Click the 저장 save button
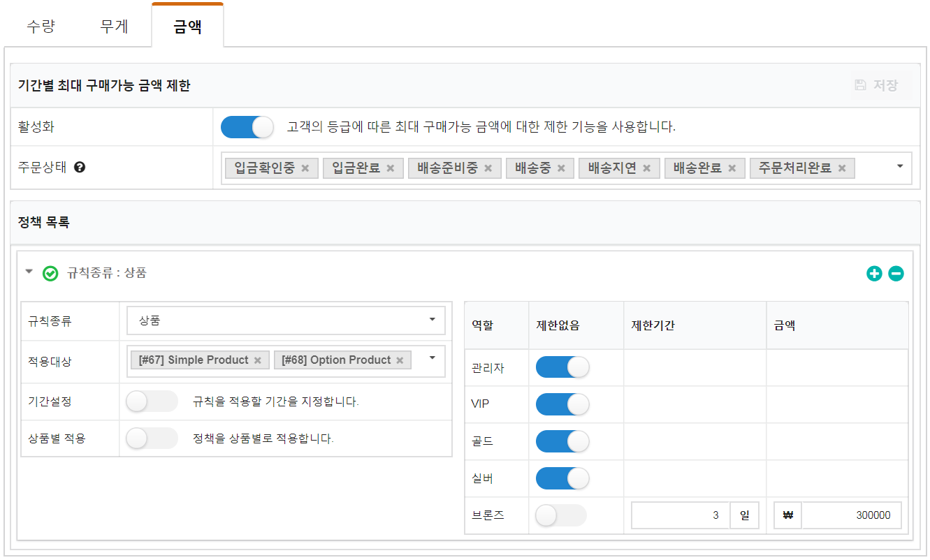The image size is (930, 560). [x=877, y=85]
